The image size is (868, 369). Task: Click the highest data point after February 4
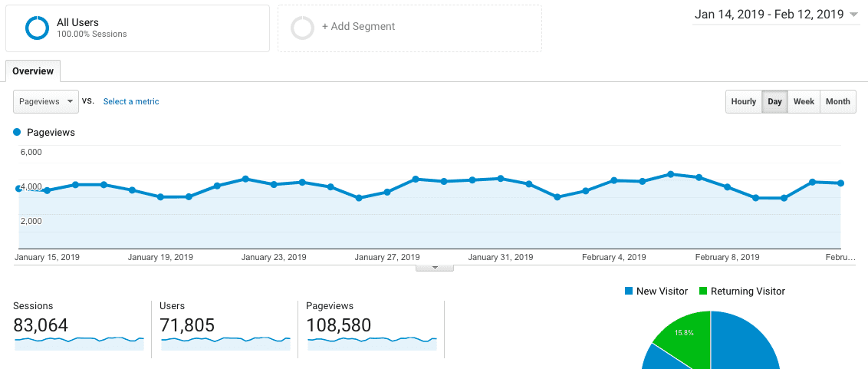pos(670,174)
